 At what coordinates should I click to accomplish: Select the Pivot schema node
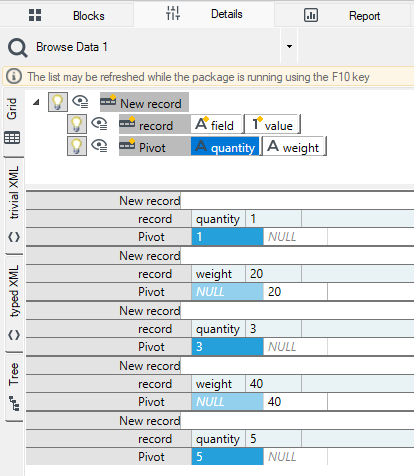[155, 146]
